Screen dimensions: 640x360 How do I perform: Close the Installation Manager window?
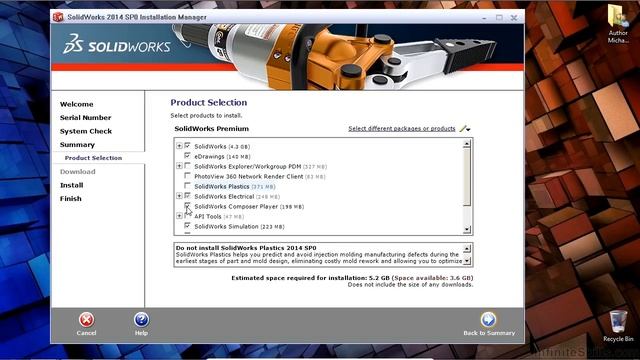point(514,18)
